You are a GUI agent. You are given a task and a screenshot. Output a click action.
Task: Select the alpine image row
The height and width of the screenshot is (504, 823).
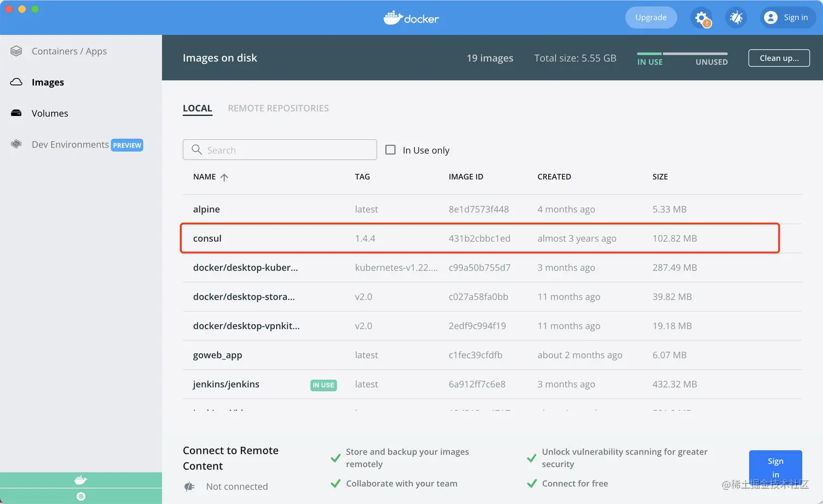coord(492,209)
